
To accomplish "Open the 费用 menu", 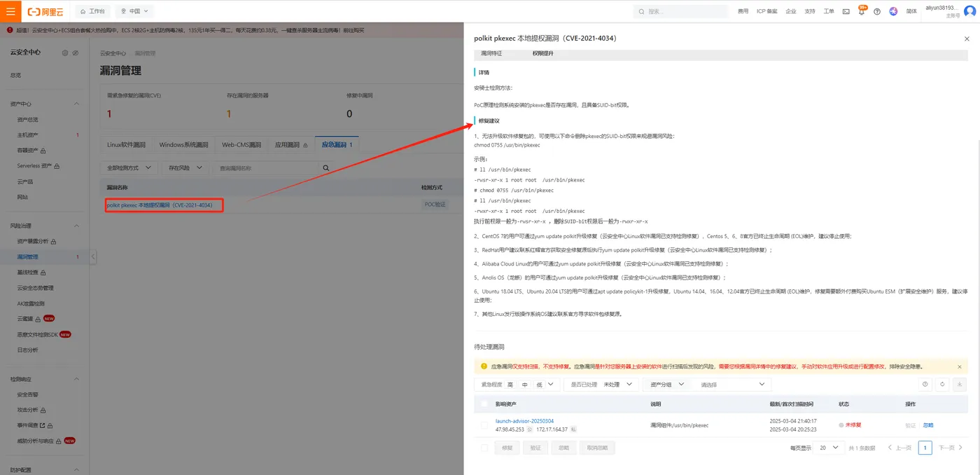I will [x=743, y=11].
